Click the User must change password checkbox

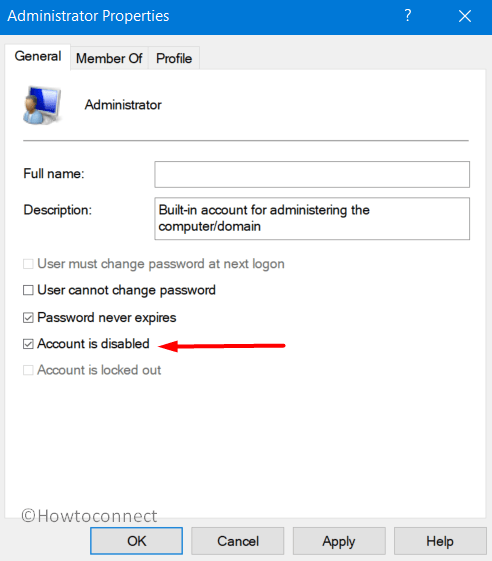28,264
